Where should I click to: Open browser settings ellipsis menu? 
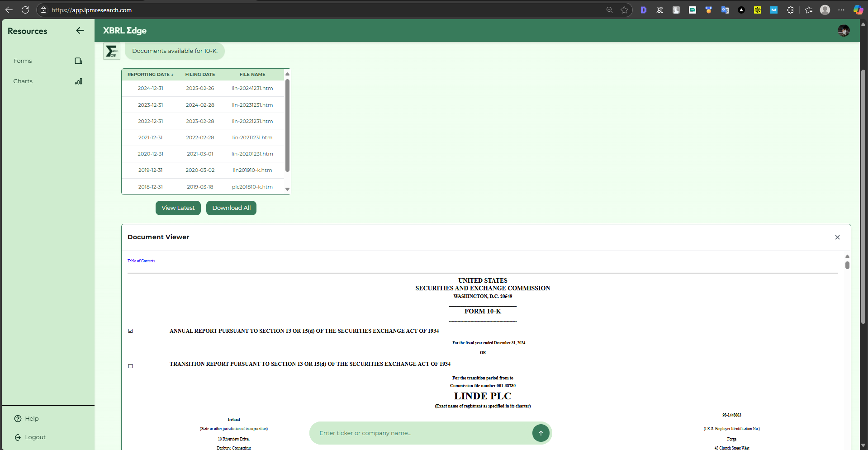(x=841, y=10)
